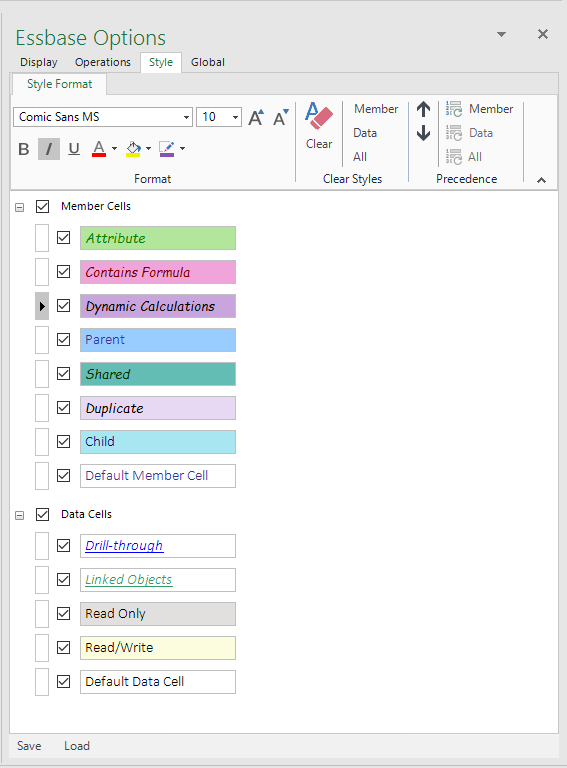Increase font size icon

click(x=256, y=118)
